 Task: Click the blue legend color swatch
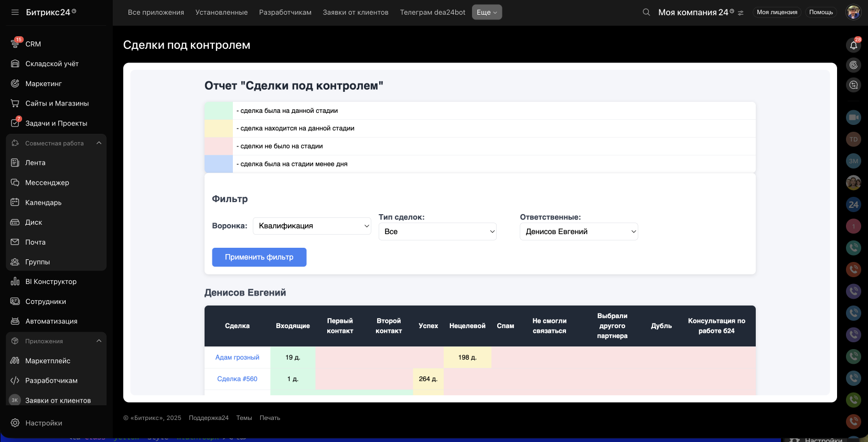click(x=218, y=164)
